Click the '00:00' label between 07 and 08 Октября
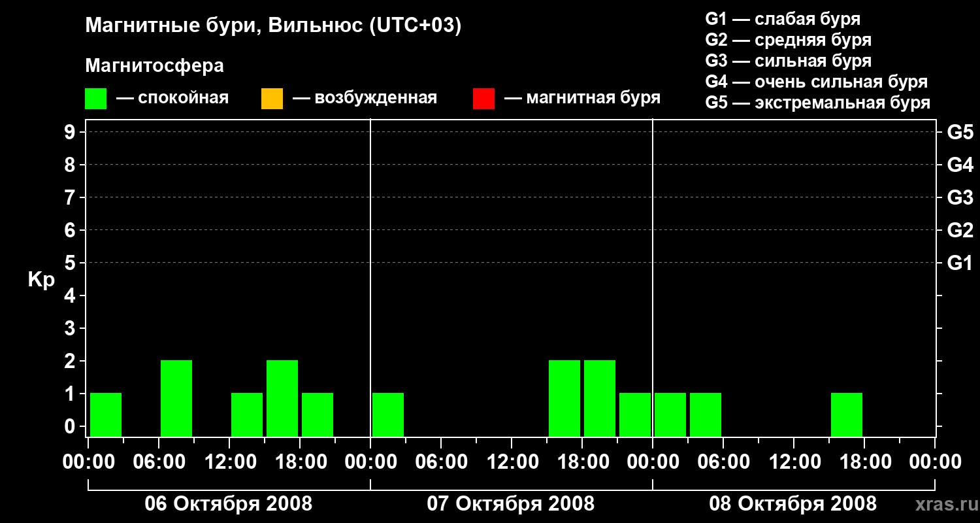 [653, 462]
